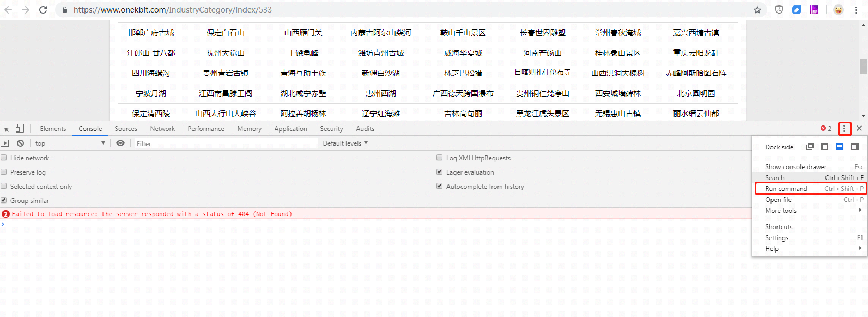868x317 pixels.
Task: Click the 西安城墙碑林 link
Action: coord(618,93)
